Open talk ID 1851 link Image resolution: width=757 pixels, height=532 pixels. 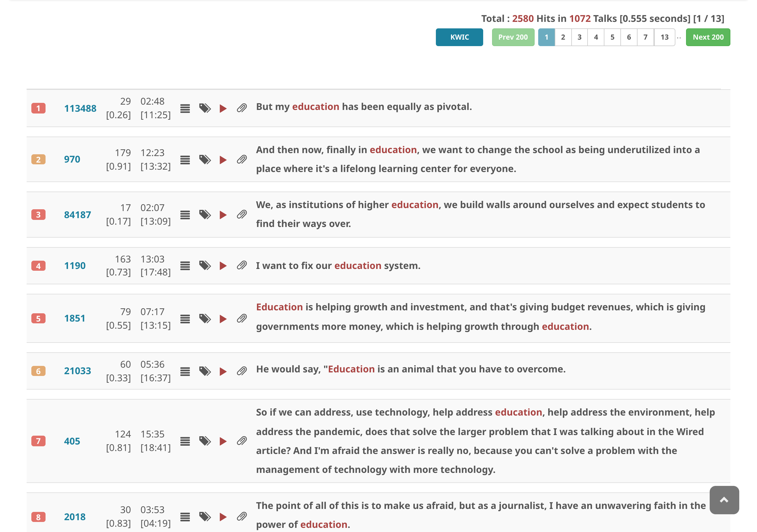click(x=75, y=318)
